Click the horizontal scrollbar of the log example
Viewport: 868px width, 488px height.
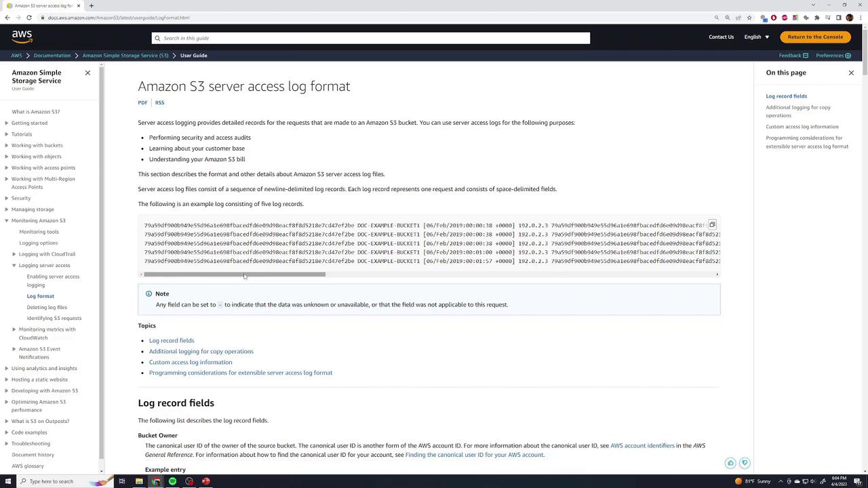(x=235, y=274)
